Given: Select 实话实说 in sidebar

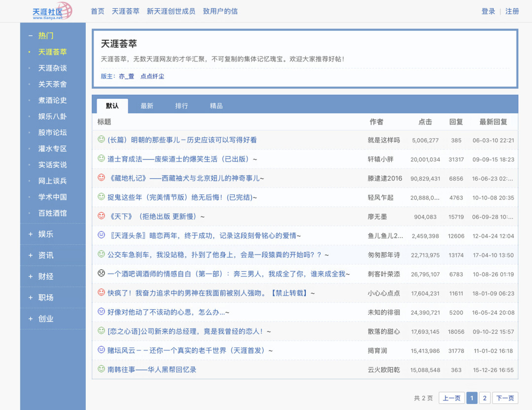Looking at the screenshot, I should point(53,165).
